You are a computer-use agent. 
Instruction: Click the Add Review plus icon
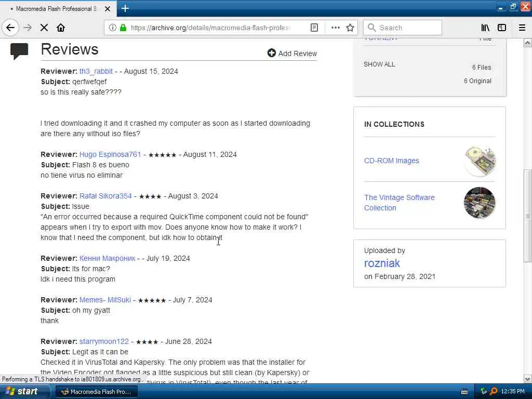click(271, 53)
